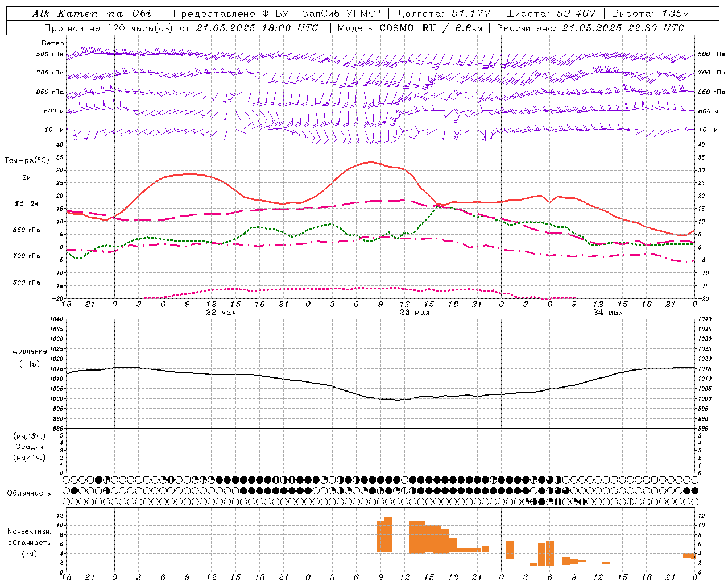Click the Тем-ра(°C) temperature panel label
This screenshot has height=582, width=728.
[x=27, y=160]
